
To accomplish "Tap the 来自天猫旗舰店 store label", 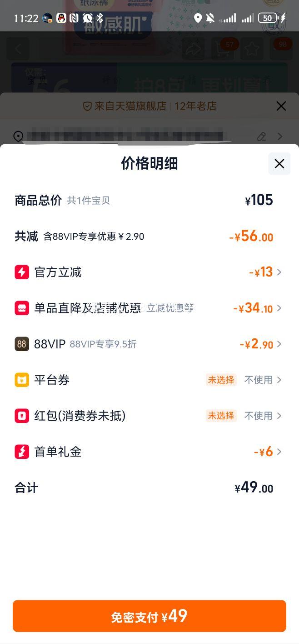I will 130,106.
